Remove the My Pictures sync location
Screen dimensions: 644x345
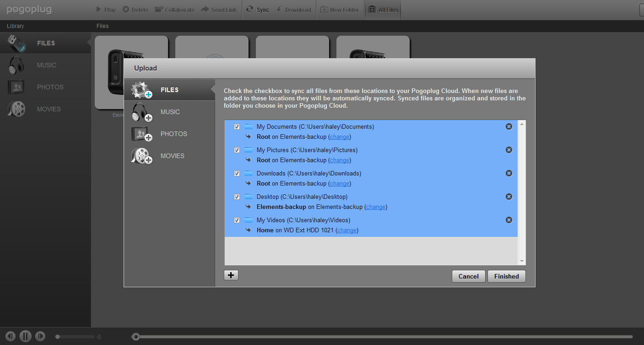click(x=509, y=150)
